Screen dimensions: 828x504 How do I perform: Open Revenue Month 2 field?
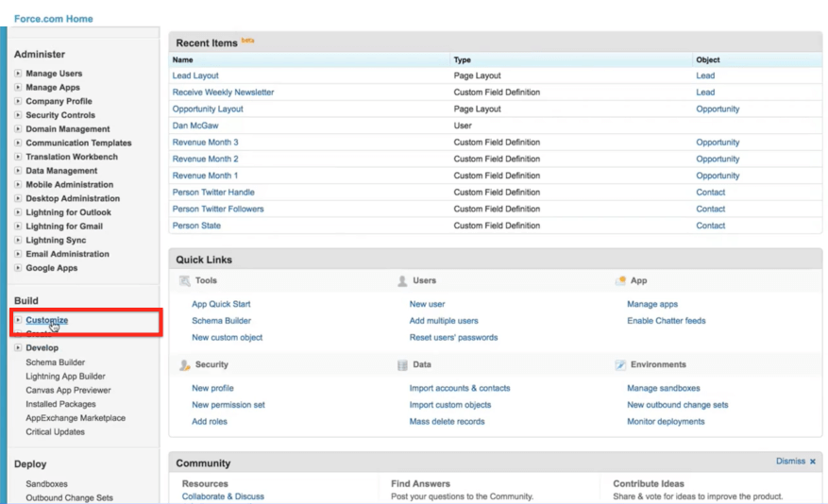pyautogui.click(x=205, y=159)
